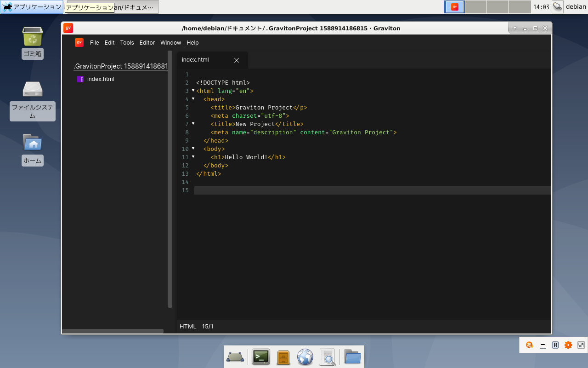Click the 14:03 clock
The width and height of the screenshot is (588, 368).
coord(541,7)
